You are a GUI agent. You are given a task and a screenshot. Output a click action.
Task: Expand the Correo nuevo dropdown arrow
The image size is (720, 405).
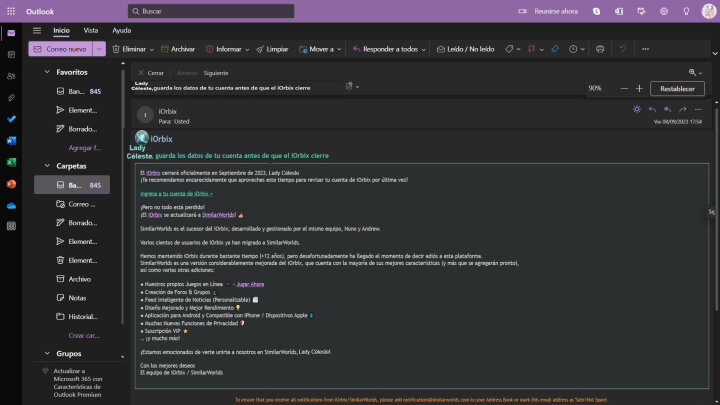[99, 49]
